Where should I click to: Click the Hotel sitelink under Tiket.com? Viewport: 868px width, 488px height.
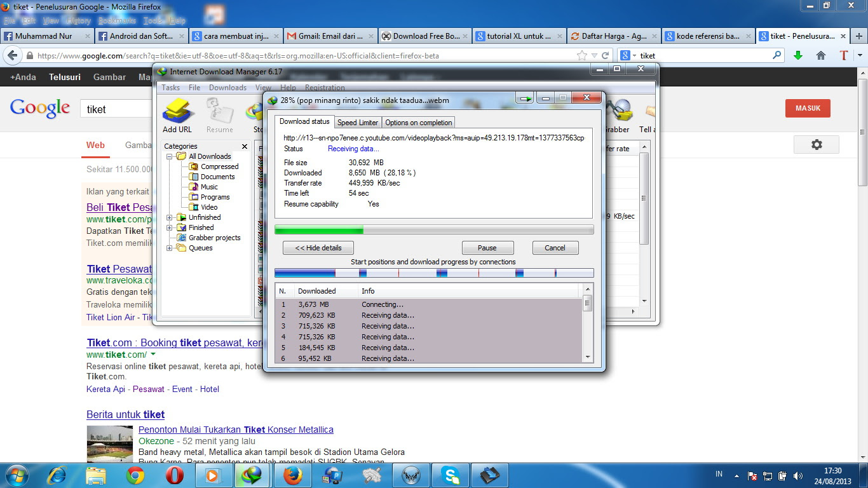[210, 389]
